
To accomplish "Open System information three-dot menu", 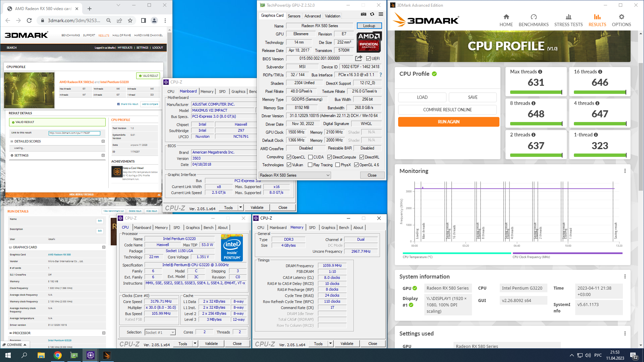I will click(x=625, y=277).
